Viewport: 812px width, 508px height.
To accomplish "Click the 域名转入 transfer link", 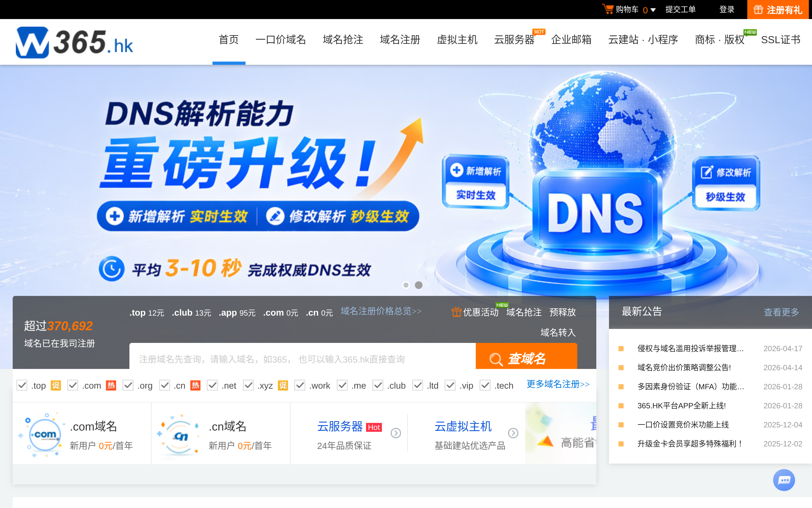I will [x=558, y=333].
